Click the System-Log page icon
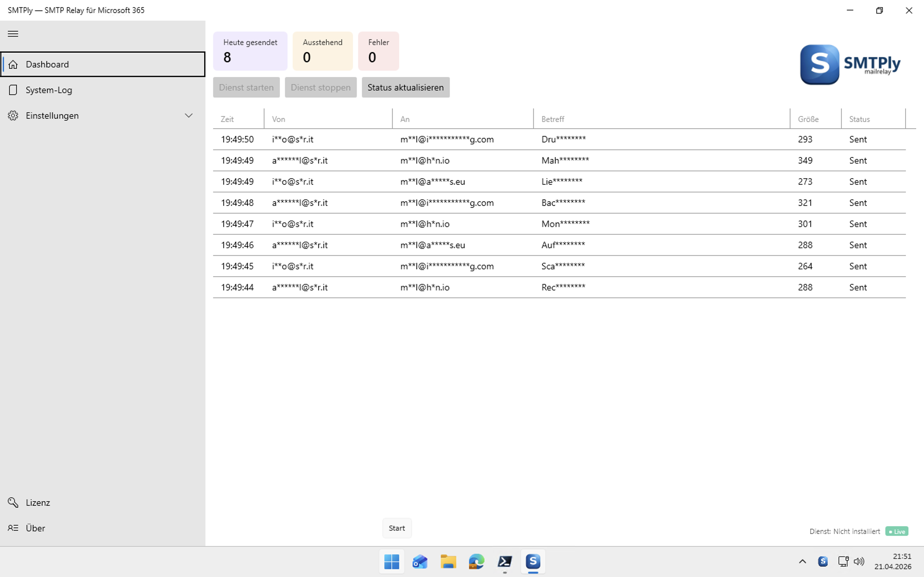This screenshot has width=924, height=577. click(x=13, y=90)
